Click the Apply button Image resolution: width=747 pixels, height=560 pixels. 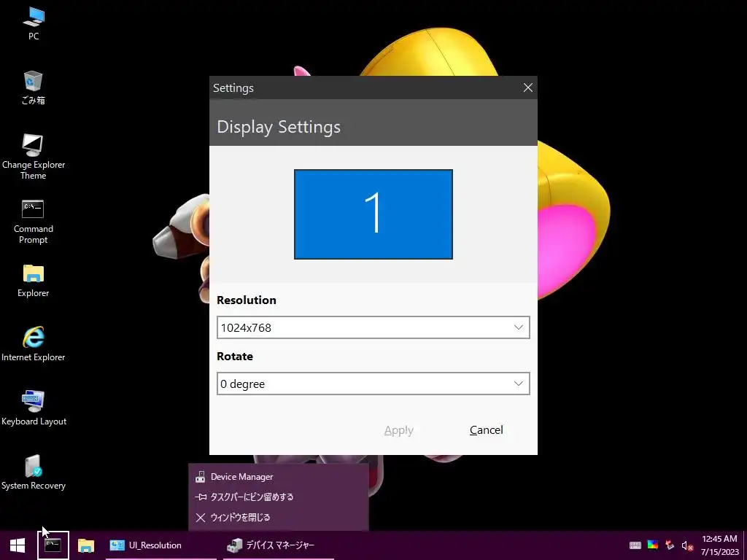(x=399, y=430)
